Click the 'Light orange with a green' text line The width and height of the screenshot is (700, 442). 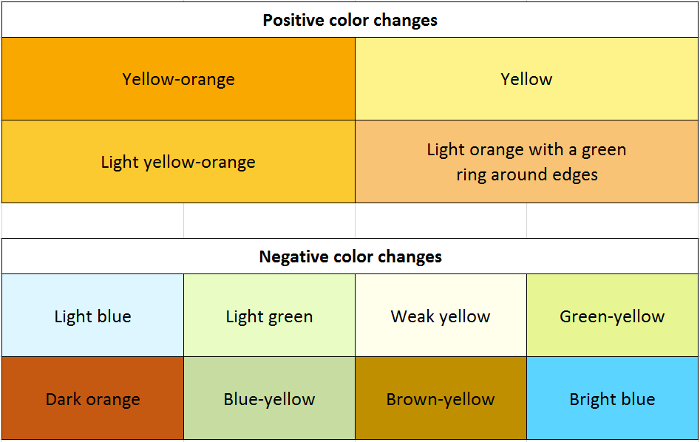point(527,150)
